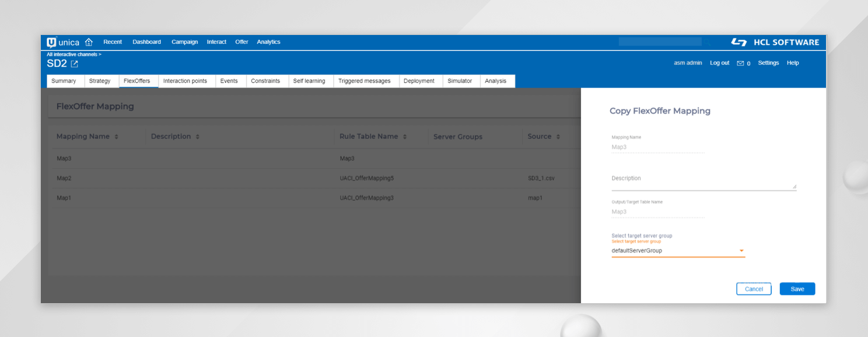Open the Analytics menu

tap(268, 42)
